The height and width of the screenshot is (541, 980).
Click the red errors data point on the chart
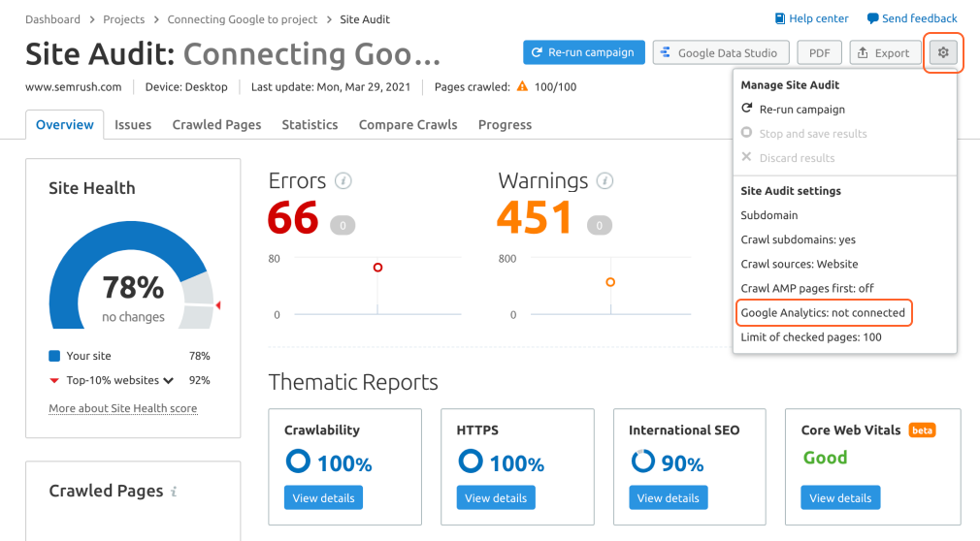coord(377,268)
